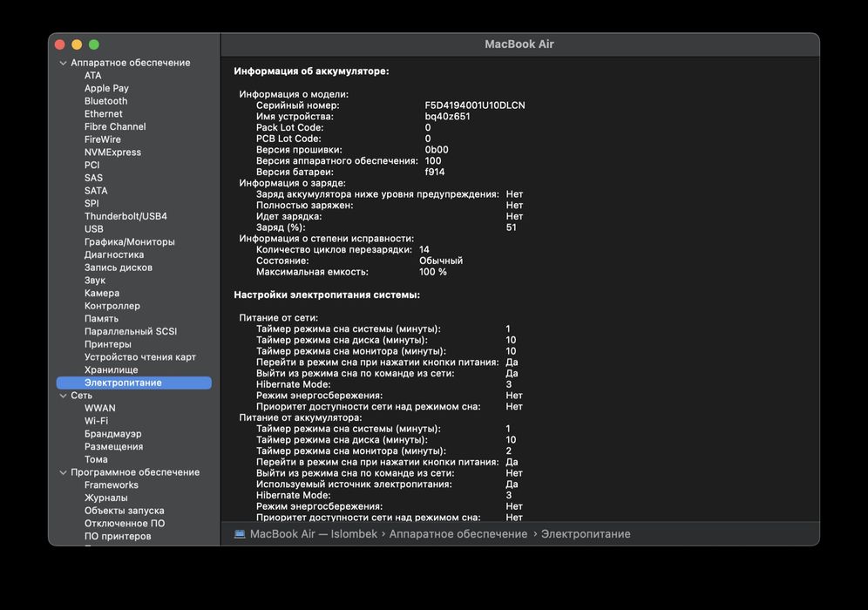The height and width of the screenshot is (610, 868).
Task: Click Аппаратное обеспечение in the path bar
Action: (x=458, y=534)
